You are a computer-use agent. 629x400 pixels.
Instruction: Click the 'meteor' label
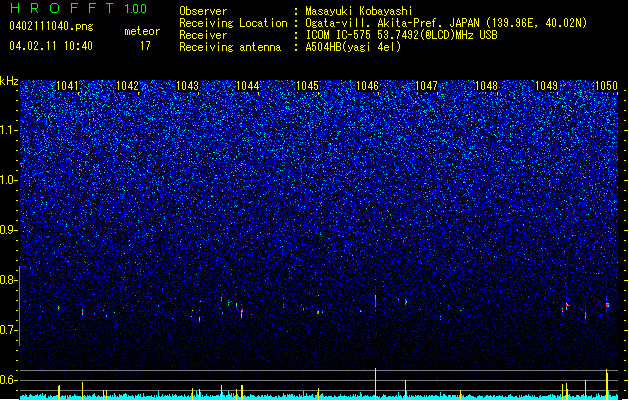coord(142,31)
